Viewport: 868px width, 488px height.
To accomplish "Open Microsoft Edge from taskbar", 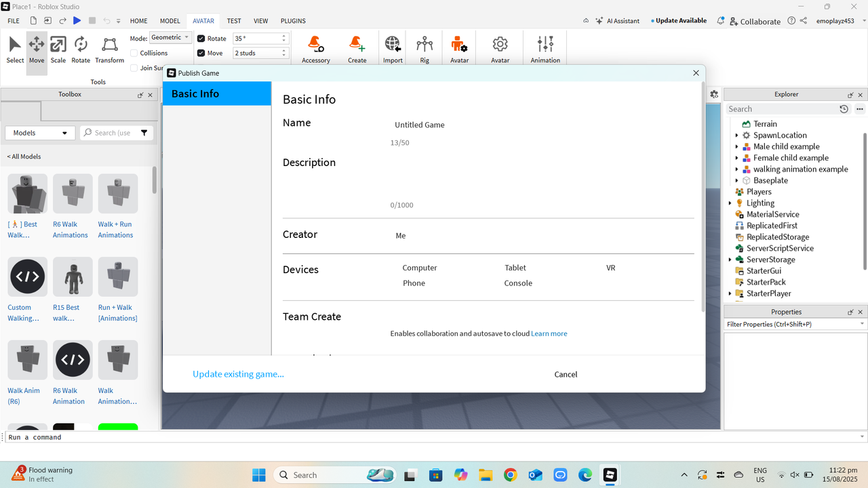I will click(x=585, y=475).
